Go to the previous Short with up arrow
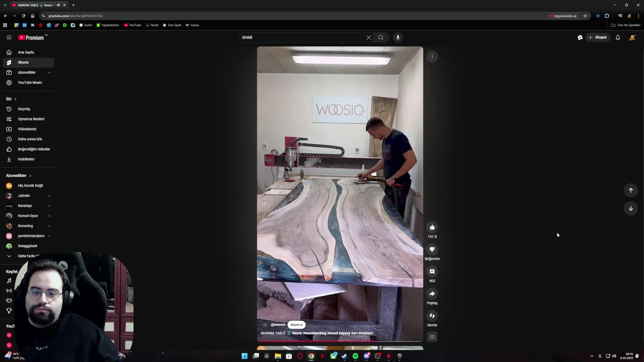Image resolution: width=644 pixels, height=362 pixels. point(631,190)
